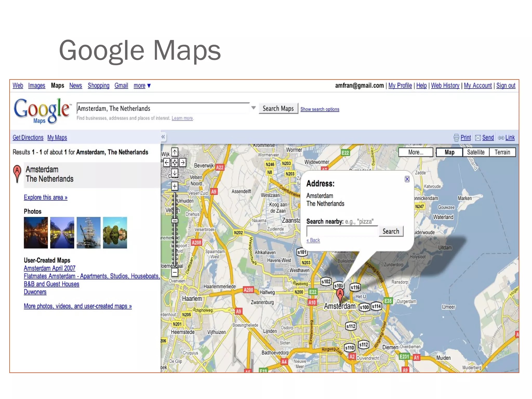Open the Google Maps logo home
Screen dimensions: 532x399
(43, 111)
